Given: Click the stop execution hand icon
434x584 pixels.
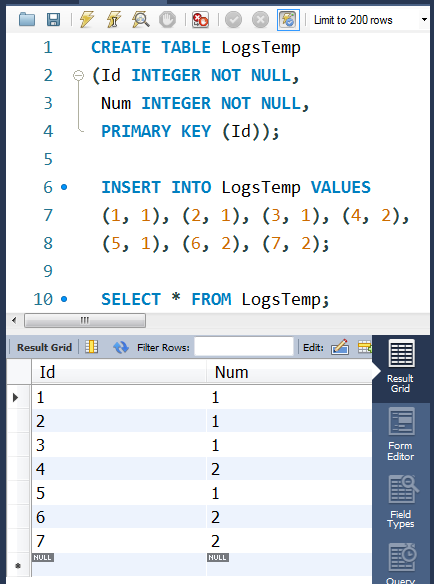Looking at the screenshot, I should coord(167,19).
